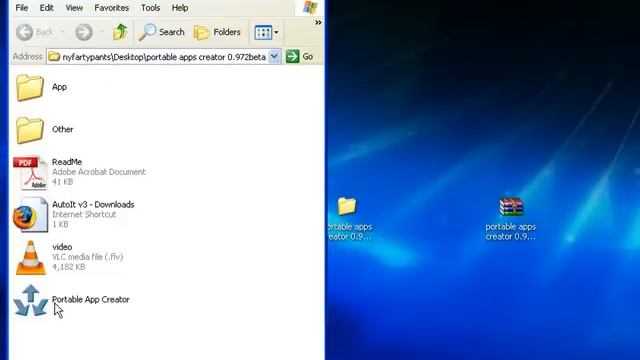This screenshot has width=640, height=360.
Task: Open the App folder icon
Action: [x=30, y=87]
